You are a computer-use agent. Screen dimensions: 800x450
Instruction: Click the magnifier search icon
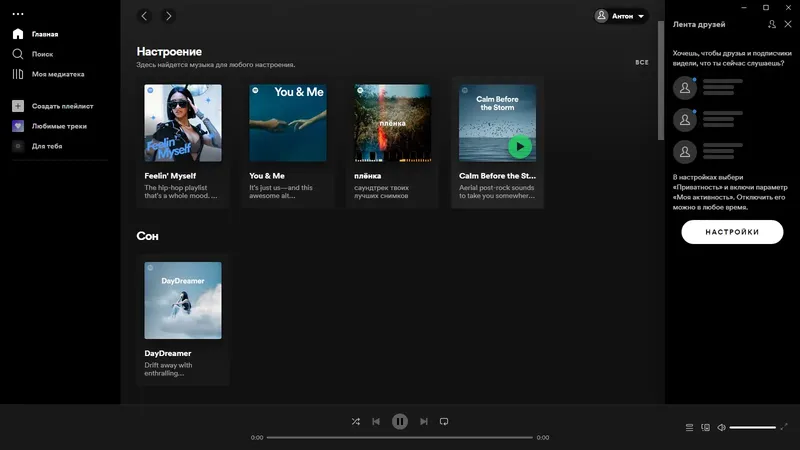[x=18, y=54]
